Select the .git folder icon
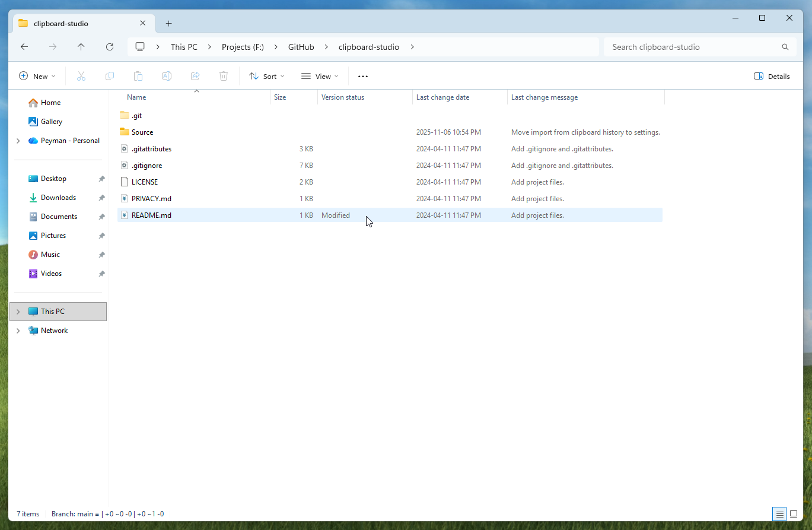Viewport: 812px width, 530px height. 125,115
